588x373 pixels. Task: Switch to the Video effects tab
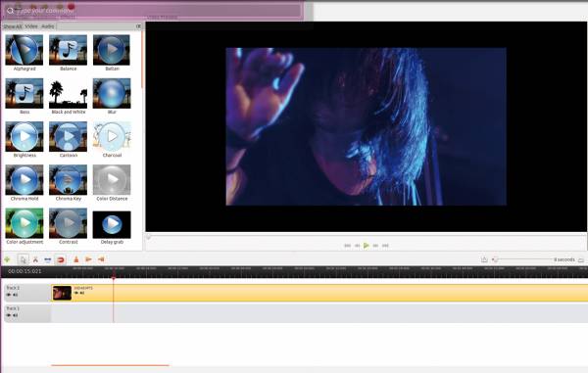tap(31, 26)
